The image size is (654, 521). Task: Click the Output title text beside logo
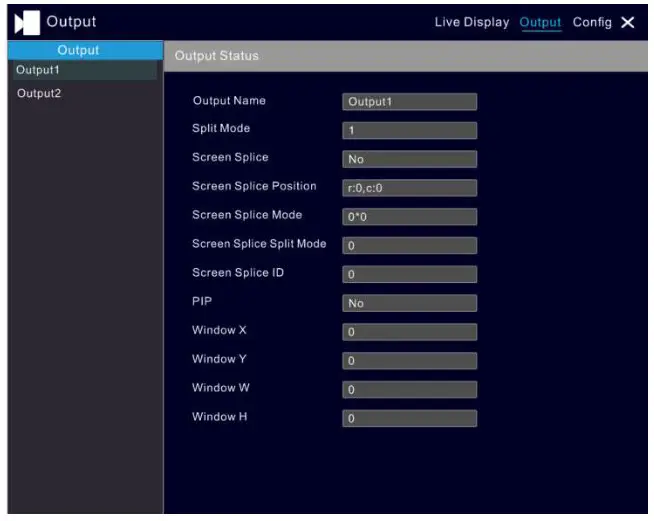click(x=71, y=22)
